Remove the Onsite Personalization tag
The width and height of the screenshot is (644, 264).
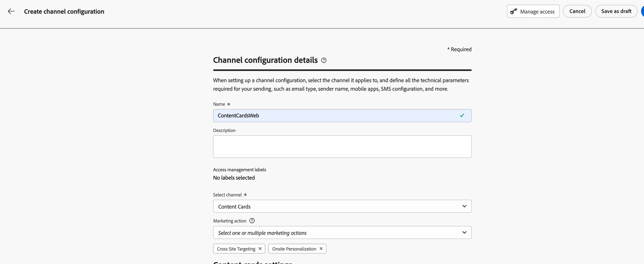(321, 249)
